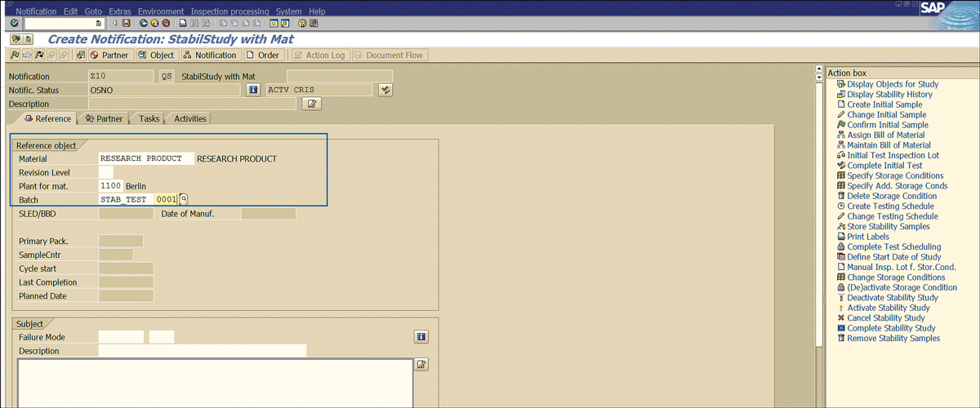The height and width of the screenshot is (408, 980).
Task: Click the Plant for mat. field 1100
Action: (110, 186)
